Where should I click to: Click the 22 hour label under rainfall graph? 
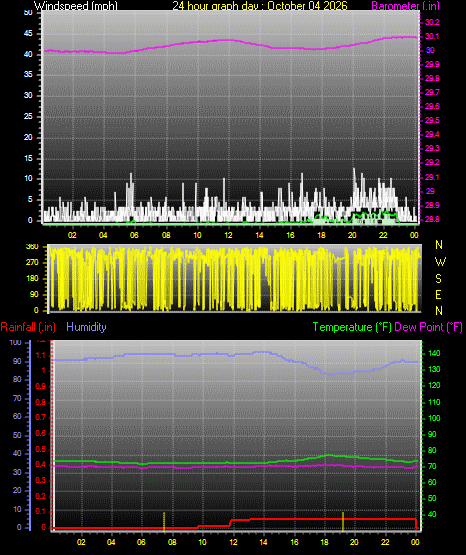(x=385, y=542)
